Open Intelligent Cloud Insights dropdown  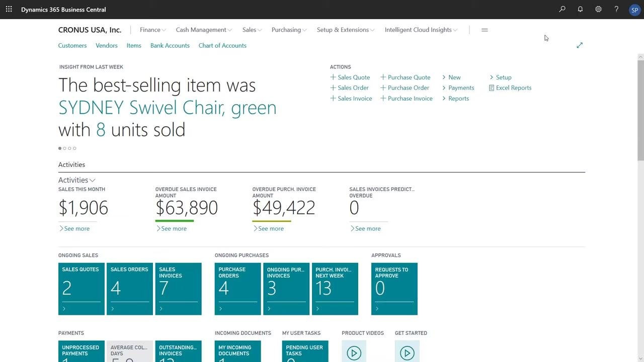tap(421, 30)
